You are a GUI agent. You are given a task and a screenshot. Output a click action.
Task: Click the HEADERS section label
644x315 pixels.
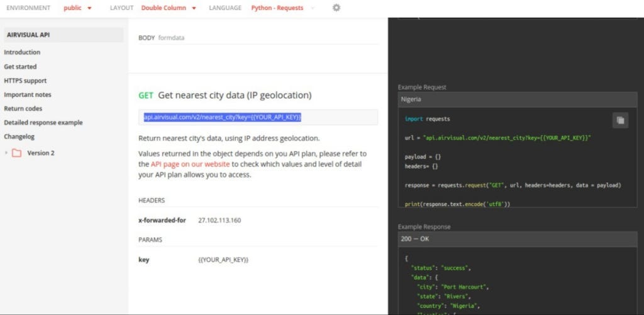[152, 201]
